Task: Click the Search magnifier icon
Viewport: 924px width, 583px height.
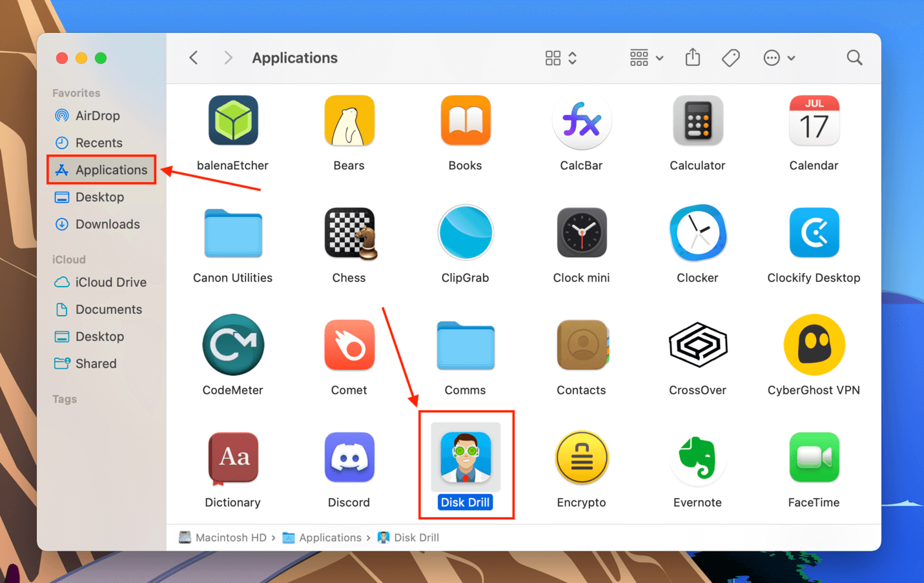Action: (855, 57)
